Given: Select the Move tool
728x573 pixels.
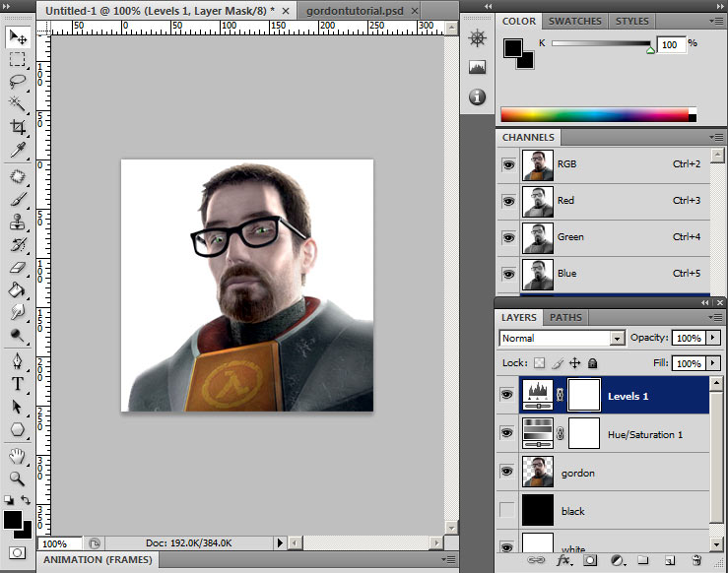Looking at the screenshot, I should [18, 36].
